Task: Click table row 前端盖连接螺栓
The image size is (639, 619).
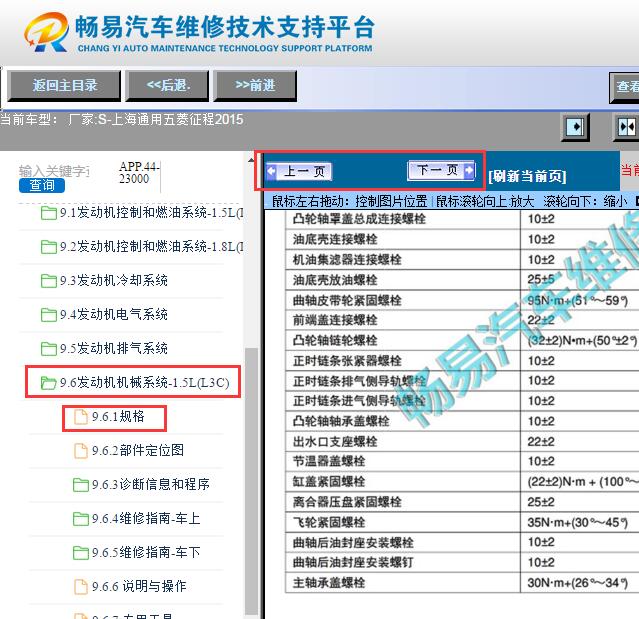Action: click(462, 320)
